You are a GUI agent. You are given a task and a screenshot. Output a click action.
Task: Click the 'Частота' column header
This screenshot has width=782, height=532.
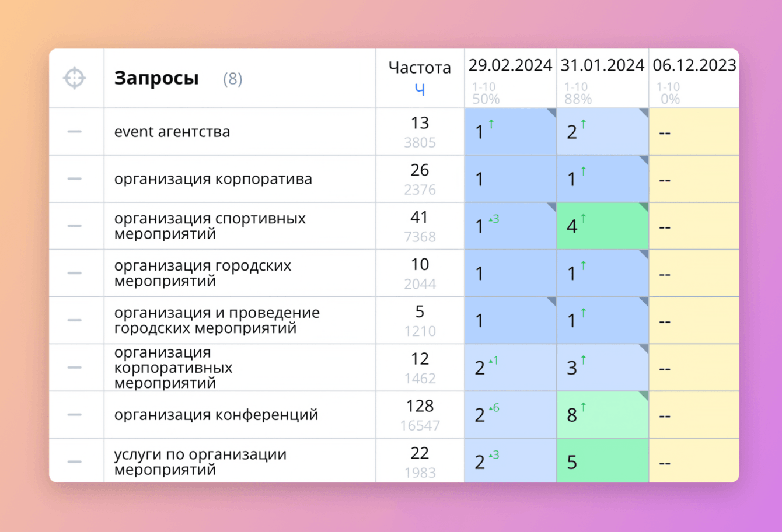coord(420,68)
